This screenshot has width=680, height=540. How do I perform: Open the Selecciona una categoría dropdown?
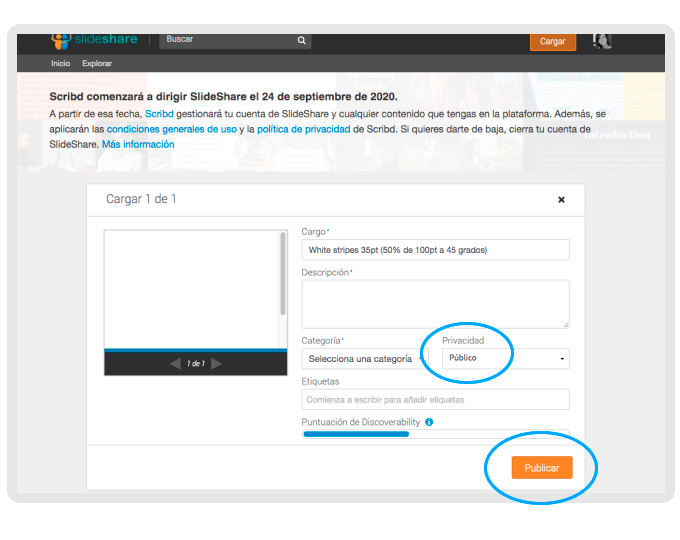(364, 359)
